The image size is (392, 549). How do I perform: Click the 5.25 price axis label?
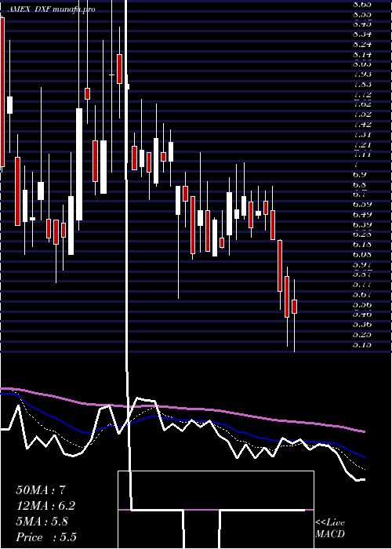[362, 335]
